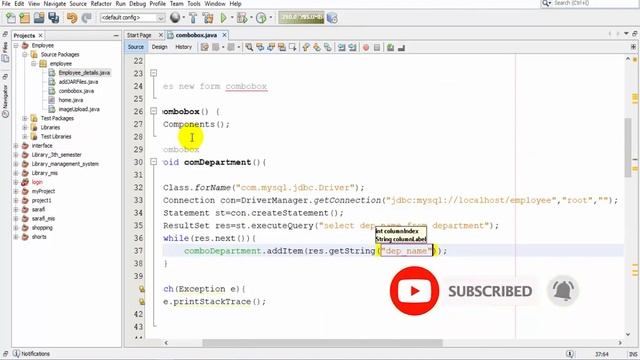Open the Refactor menu
The image size is (640, 360).
(x=101, y=4)
